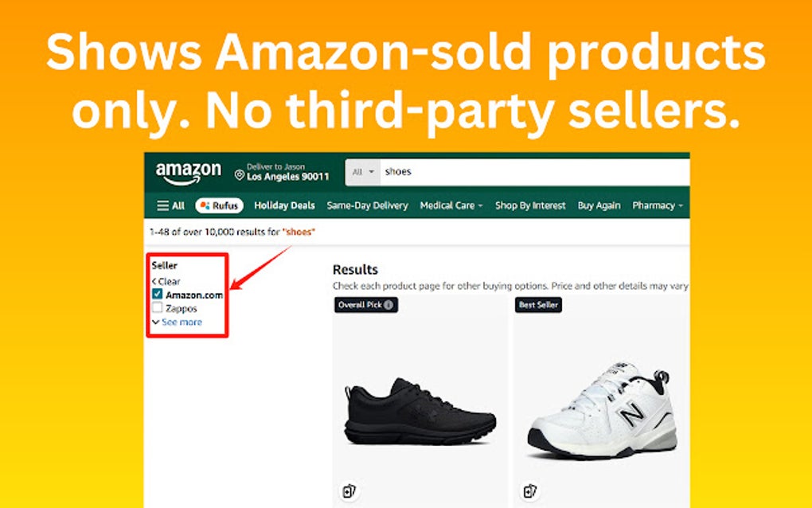Open Holiday Deals in the navigation bar
Screen dimensions: 812x508
coord(283,205)
